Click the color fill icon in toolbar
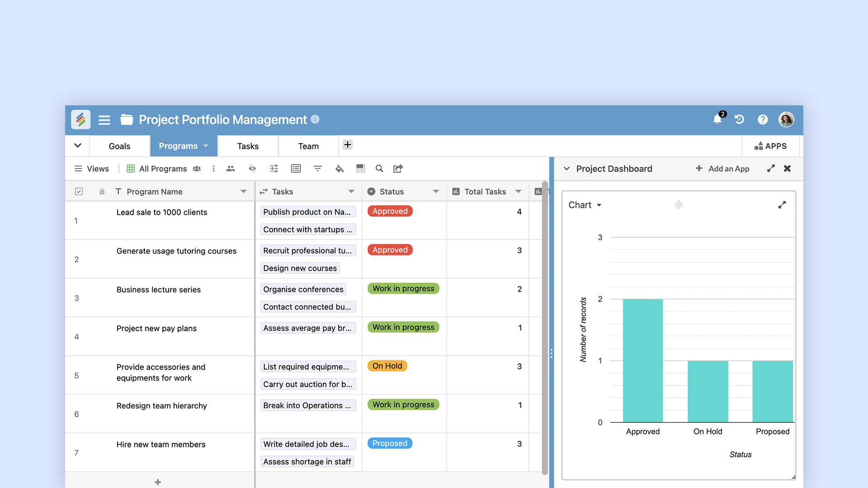 pos(339,169)
